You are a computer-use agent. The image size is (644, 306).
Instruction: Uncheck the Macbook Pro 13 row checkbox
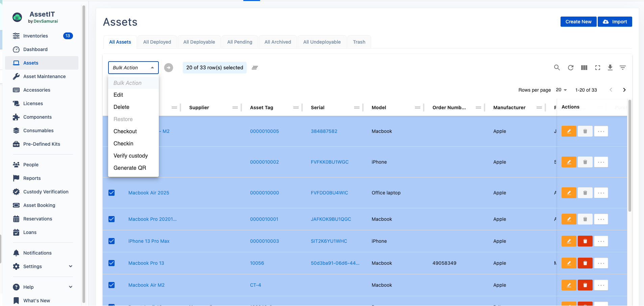coord(112,263)
